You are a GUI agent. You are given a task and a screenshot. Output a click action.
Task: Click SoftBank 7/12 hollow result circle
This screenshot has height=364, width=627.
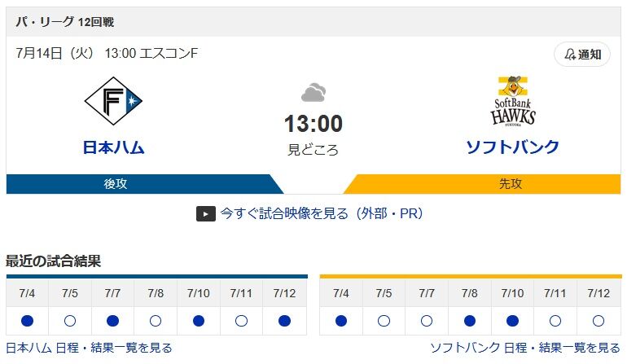coord(598,321)
